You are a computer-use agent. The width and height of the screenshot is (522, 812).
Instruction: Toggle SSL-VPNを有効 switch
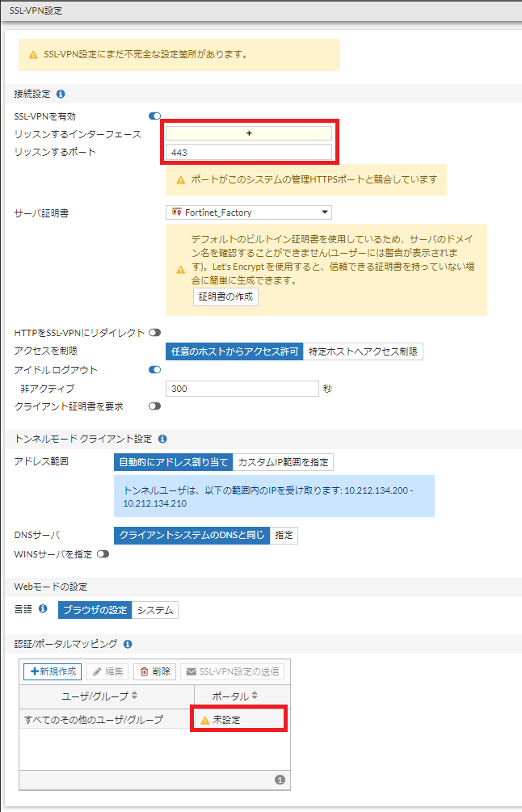coord(154,116)
